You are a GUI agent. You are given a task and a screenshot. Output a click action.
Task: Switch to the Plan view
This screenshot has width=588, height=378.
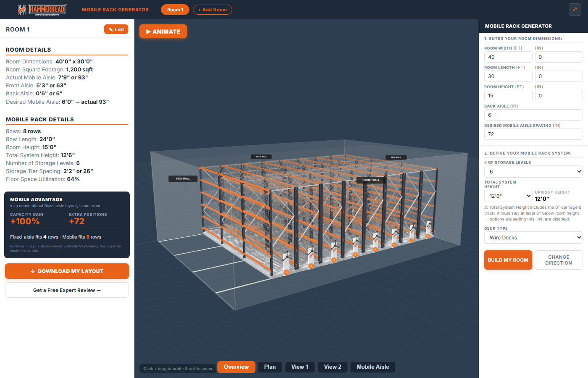pos(270,367)
